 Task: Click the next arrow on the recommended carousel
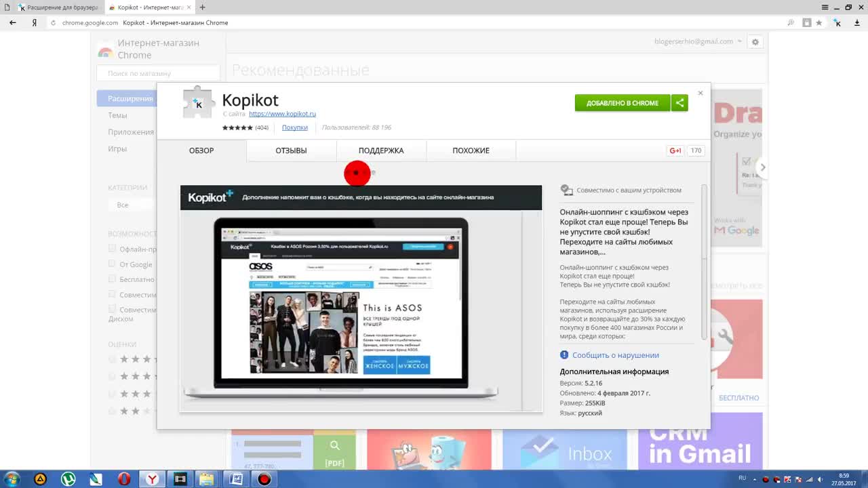pyautogui.click(x=763, y=167)
